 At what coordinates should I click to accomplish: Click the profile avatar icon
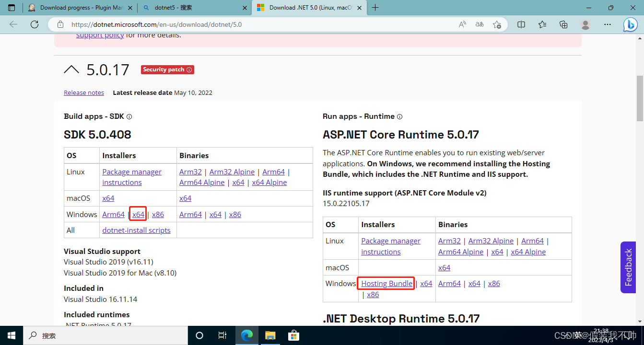coord(585,24)
